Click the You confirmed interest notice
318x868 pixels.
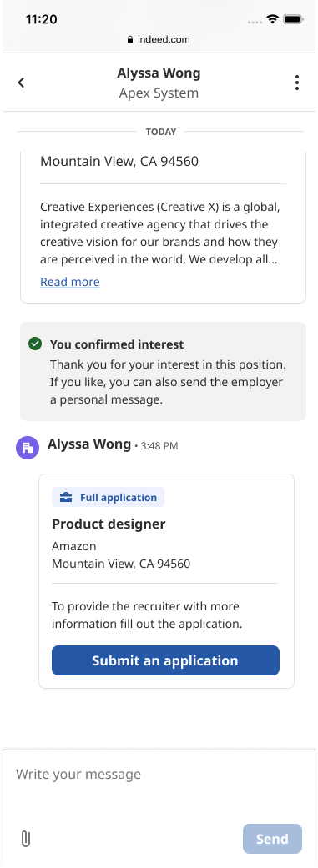tap(163, 371)
